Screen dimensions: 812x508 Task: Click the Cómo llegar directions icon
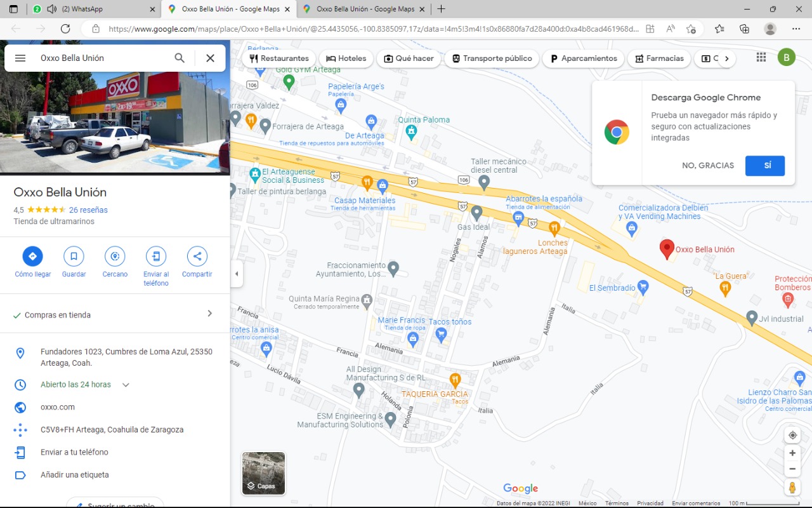pos(32,257)
